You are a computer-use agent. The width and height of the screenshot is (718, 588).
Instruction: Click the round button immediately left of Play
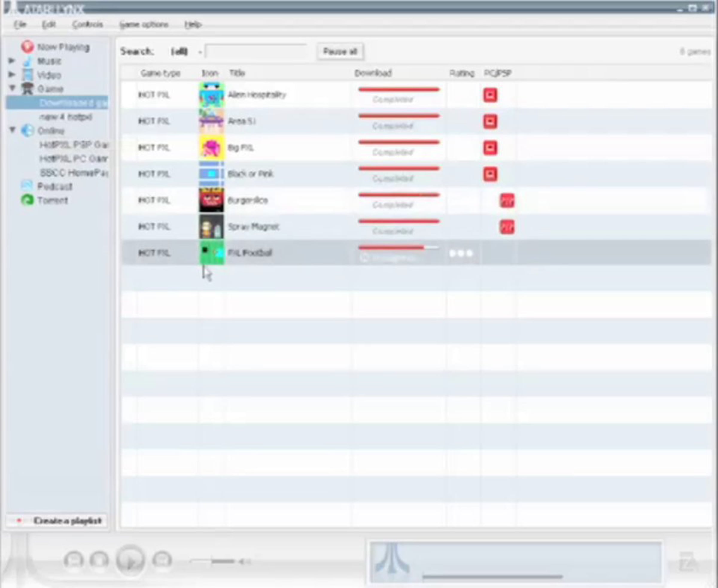click(x=99, y=560)
